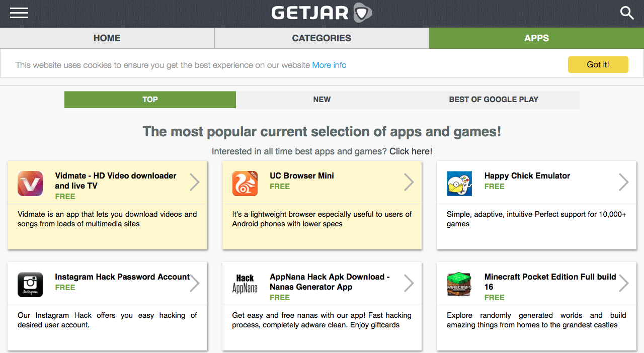Open the search magnifier icon
Viewport: 644px width, 353px height.
(x=627, y=13)
